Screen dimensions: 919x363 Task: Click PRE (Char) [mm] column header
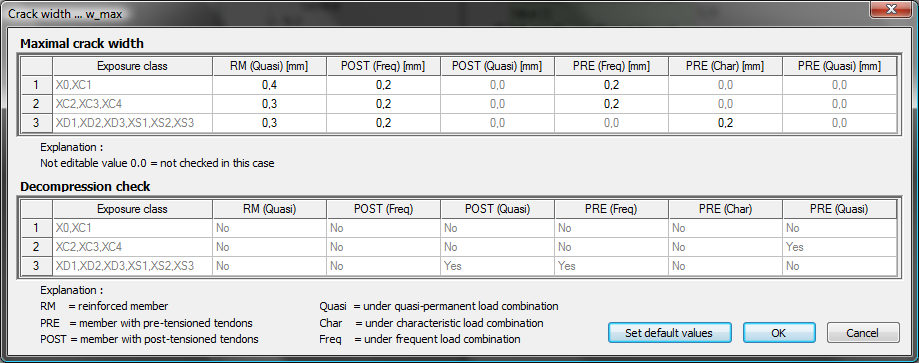point(726,66)
